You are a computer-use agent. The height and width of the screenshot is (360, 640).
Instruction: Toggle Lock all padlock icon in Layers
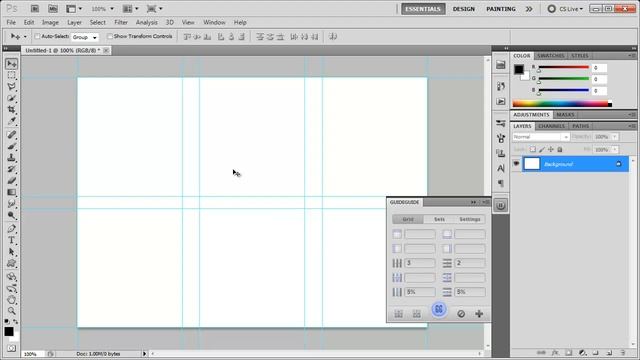[x=560, y=149]
